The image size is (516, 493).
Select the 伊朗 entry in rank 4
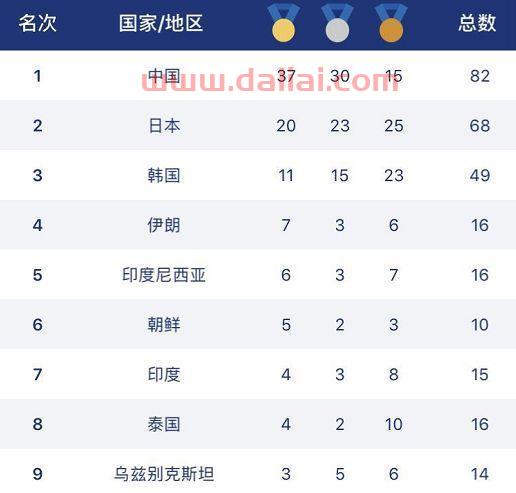164,225
